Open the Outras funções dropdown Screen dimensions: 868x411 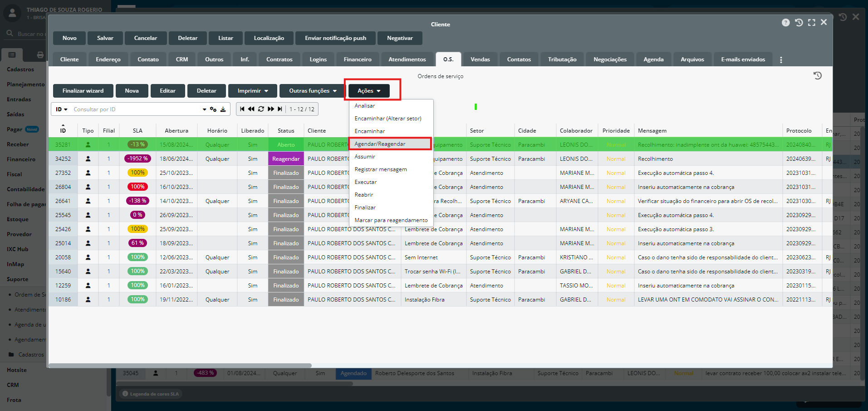(313, 91)
